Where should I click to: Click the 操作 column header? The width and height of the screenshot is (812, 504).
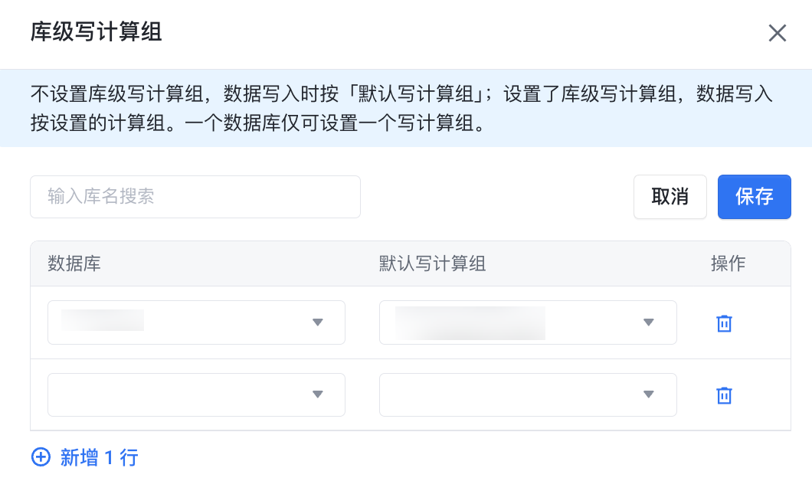pos(728,264)
